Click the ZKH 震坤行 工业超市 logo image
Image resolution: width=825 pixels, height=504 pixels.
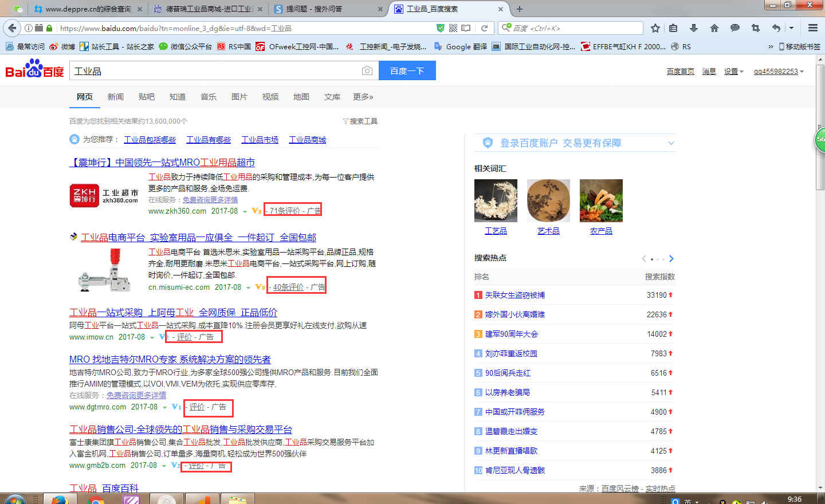coord(104,195)
